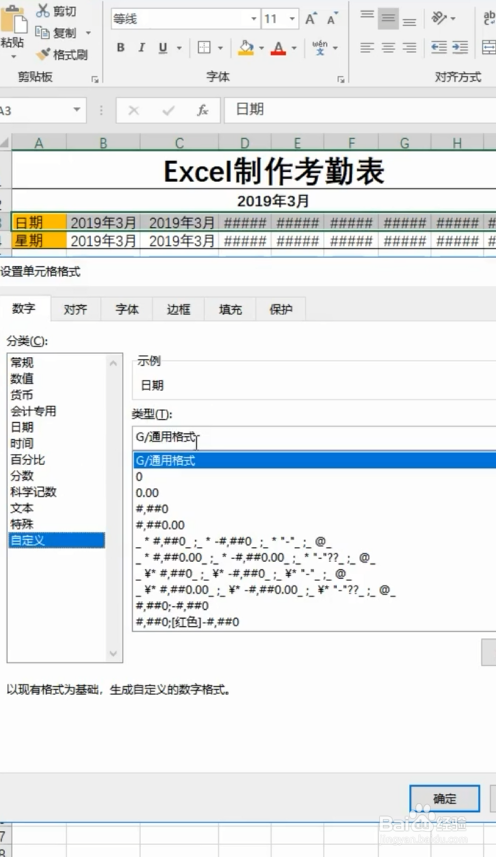Toggle Bold formatting
496x857 pixels.
[x=121, y=48]
